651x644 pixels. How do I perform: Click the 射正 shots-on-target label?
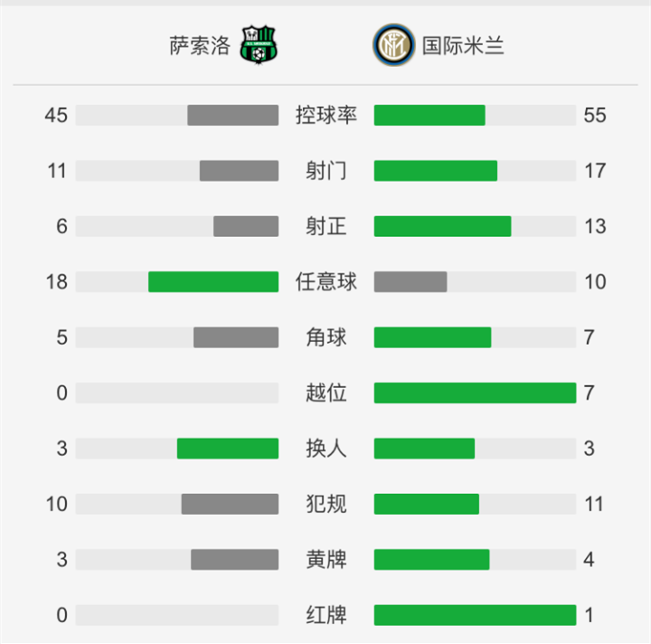coord(325,226)
